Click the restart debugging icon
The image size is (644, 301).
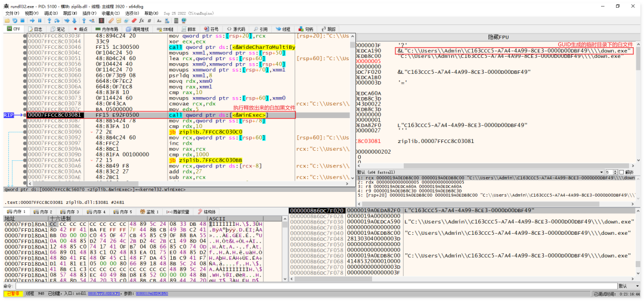tap(15, 20)
